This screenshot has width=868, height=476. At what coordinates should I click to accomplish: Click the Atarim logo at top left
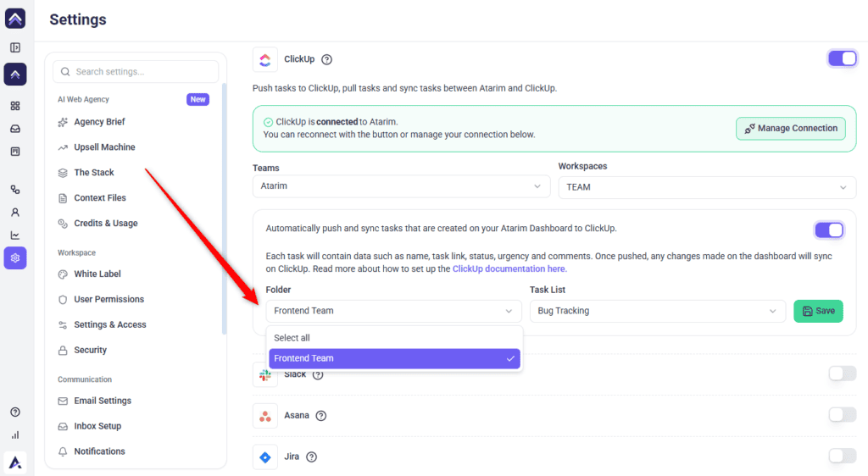[x=15, y=19]
